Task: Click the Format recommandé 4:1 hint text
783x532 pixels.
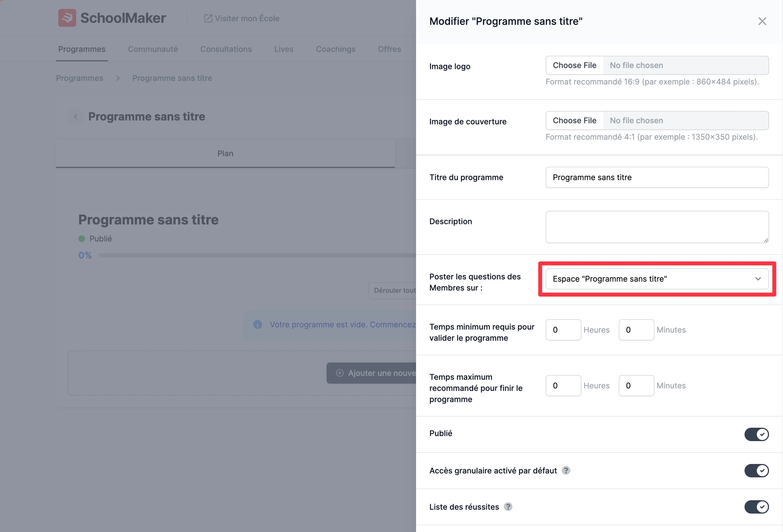Action: pyautogui.click(x=652, y=137)
